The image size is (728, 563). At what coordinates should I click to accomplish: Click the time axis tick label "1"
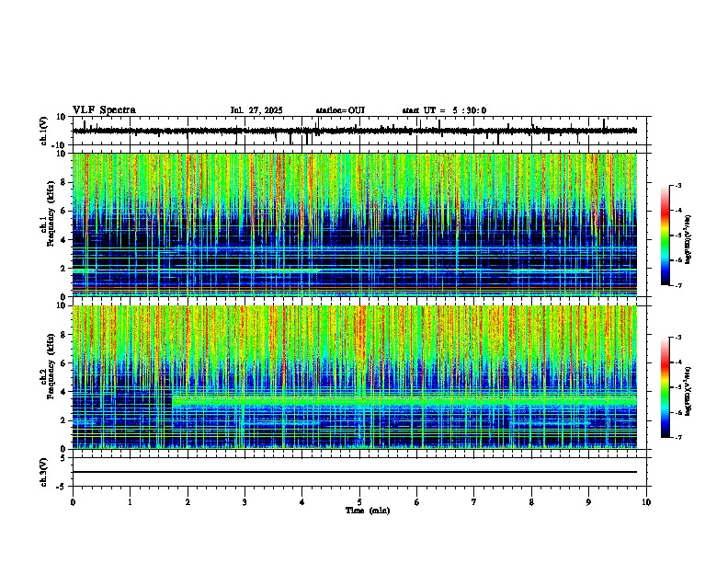click(130, 502)
